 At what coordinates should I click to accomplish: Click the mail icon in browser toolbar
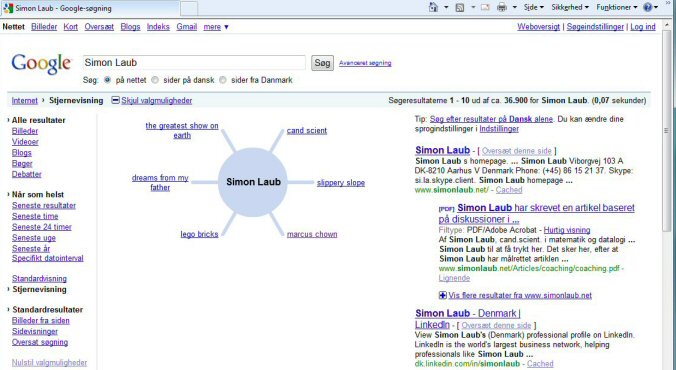pos(485,7)
